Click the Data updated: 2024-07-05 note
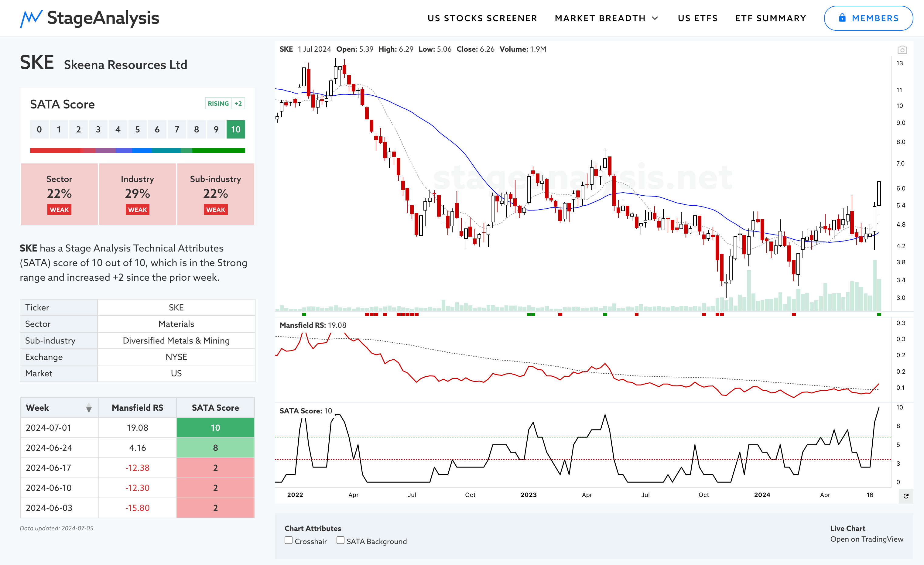The image size is (924, 565). click(x=56, y=528)
